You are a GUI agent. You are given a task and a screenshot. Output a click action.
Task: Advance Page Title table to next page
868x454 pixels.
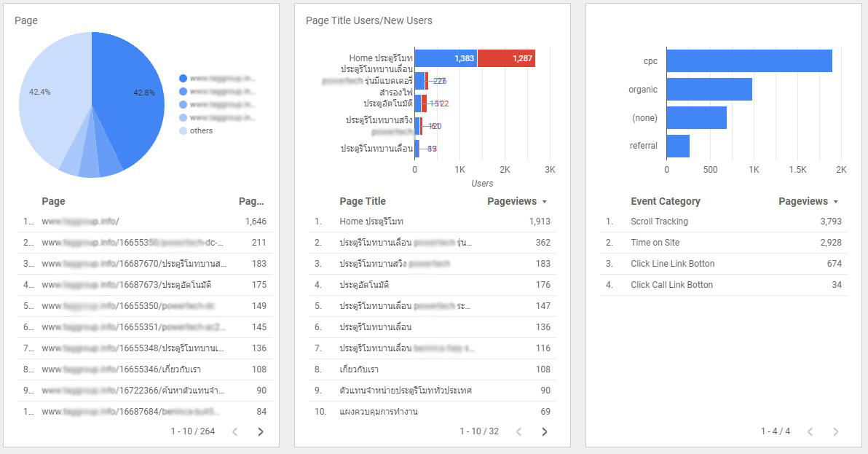pos(545,432)
